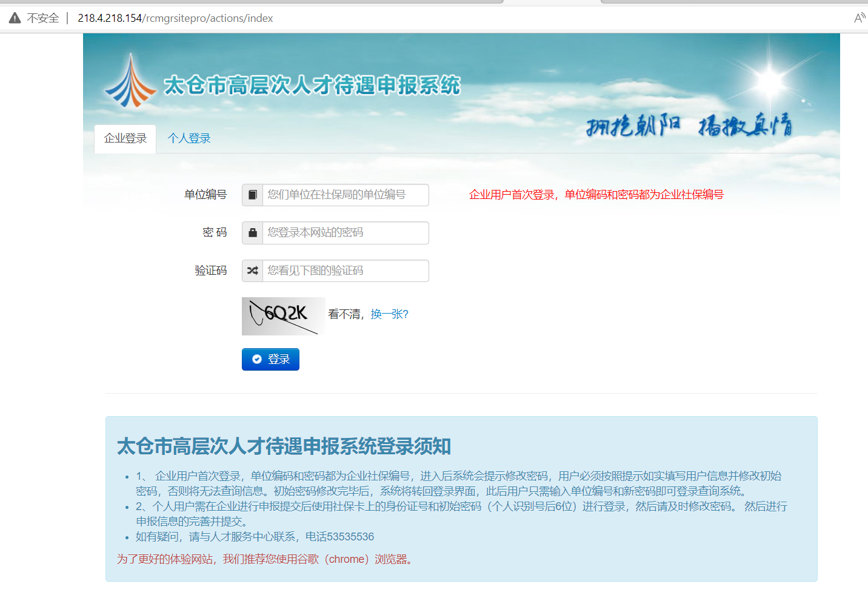Switch to the 企业登录 tab
Image resolution: width=868 pixels, height=589 pixels.
pyautogui.click(x=125, y=139)
